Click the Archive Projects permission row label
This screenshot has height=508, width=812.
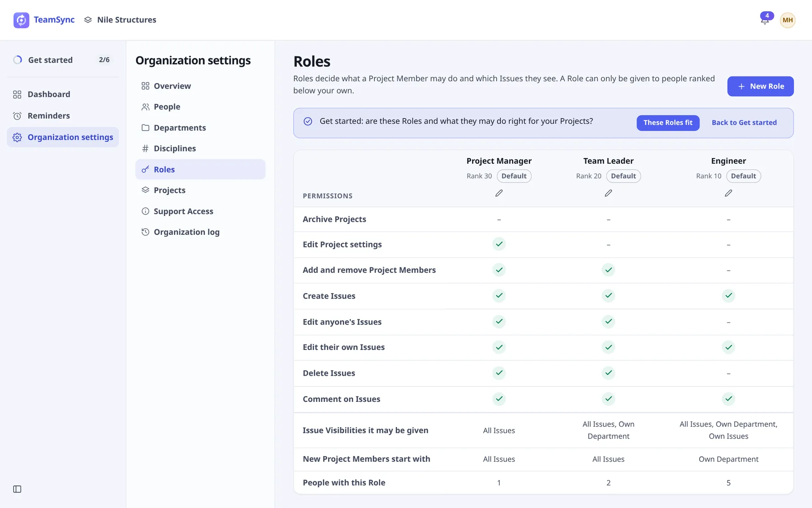(x=334, y=219)
